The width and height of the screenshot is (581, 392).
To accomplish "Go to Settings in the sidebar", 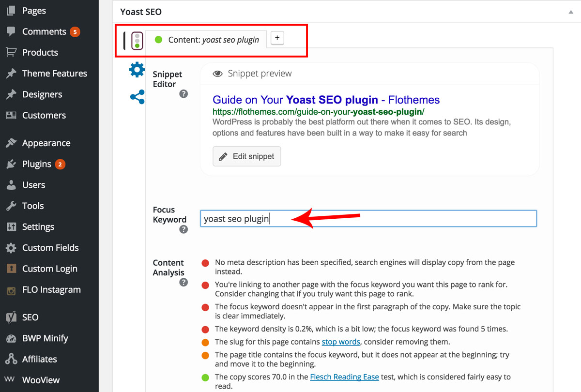I will (38, 227).
